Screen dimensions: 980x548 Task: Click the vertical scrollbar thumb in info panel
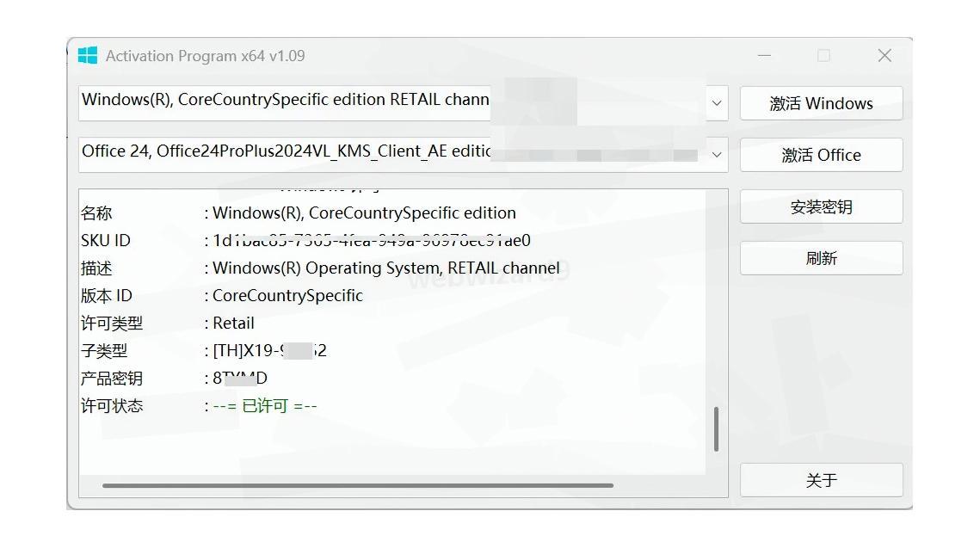click(x=716, y=429)
